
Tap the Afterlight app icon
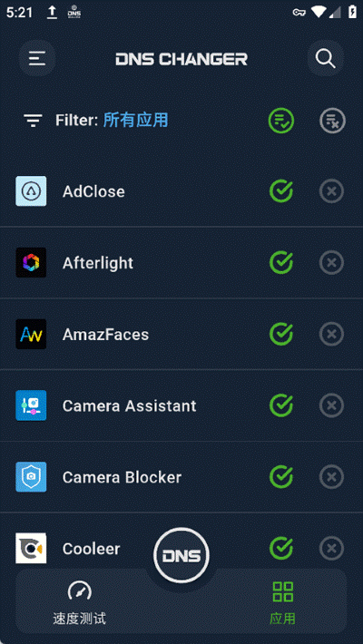31,262
